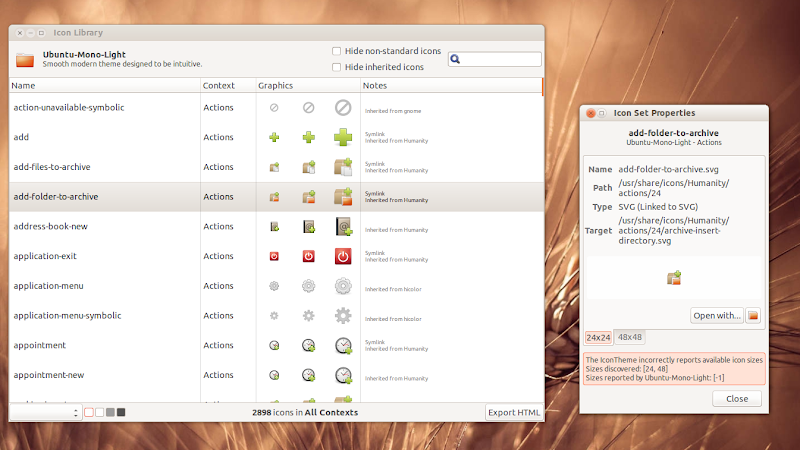Sort by the Name column header

pos(105,85)
